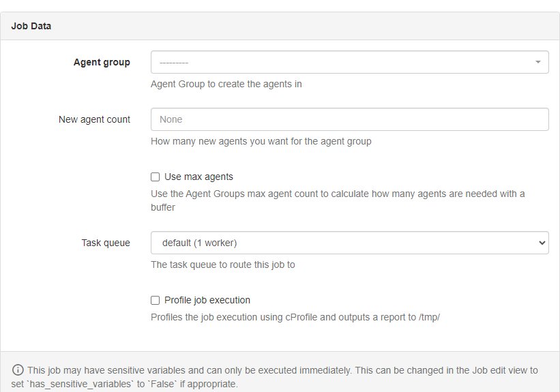560x392 pixels.
Task: Click the chevron arrow on Task queue select
Action: coord(542,243)
